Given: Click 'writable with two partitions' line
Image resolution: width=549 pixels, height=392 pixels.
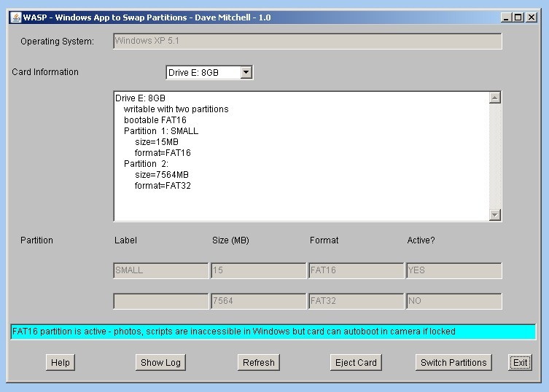Looking at the screenshot, I should [176, 109].
